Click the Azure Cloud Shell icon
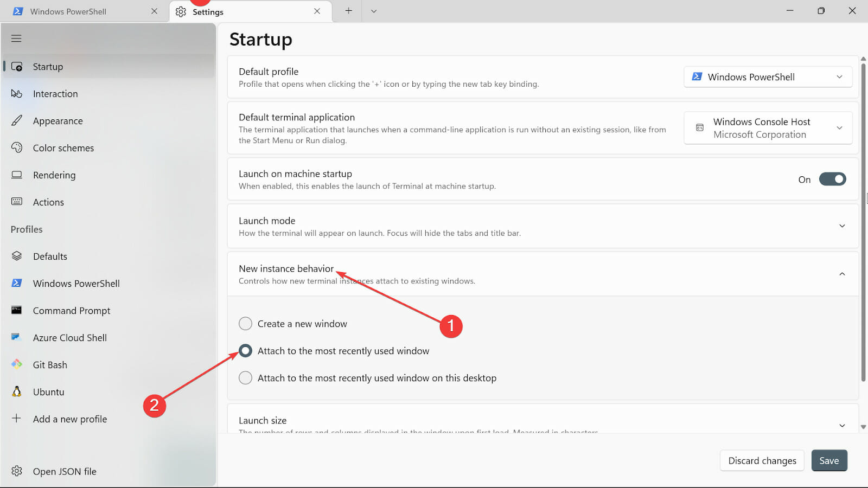 click(17, 337)
